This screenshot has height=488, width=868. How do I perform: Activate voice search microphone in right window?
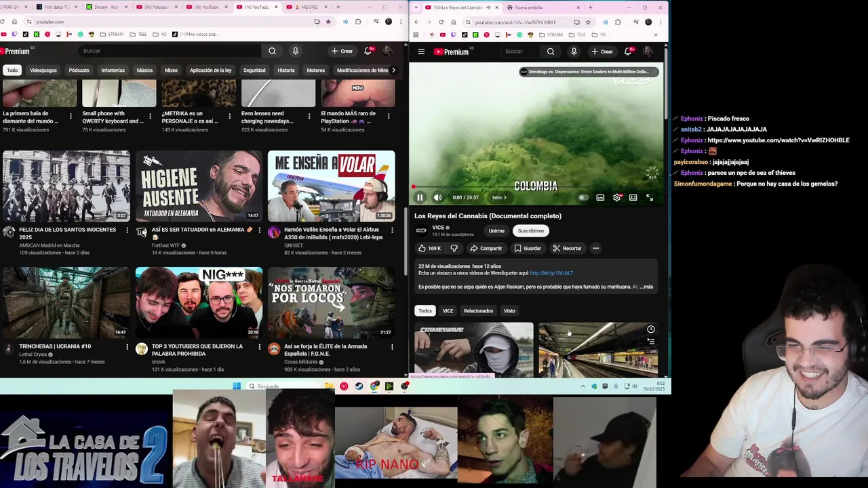574,52
